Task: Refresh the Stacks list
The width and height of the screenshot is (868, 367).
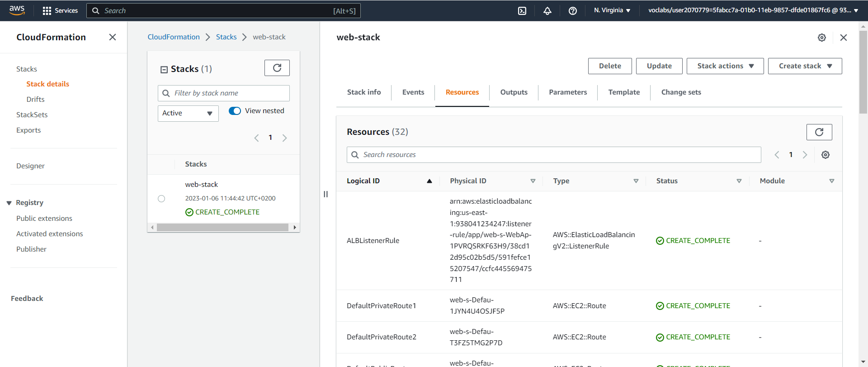Action: coord(277,68)
